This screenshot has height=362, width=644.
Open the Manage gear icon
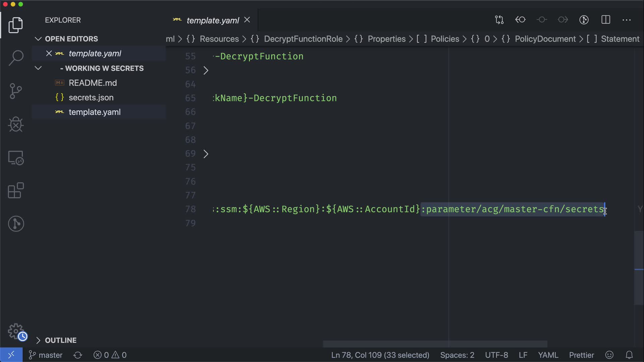click(16, 331)
